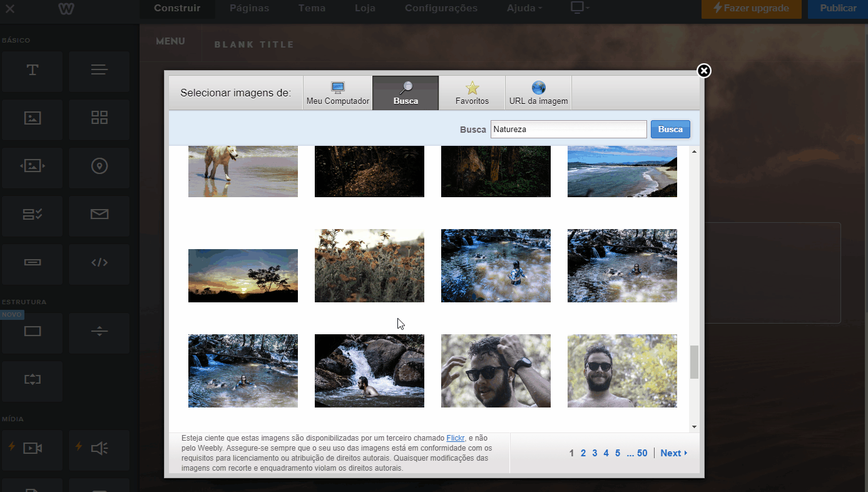Open the Configurações menu
Viewport: 868px width, 492px height.
[441, 8]
